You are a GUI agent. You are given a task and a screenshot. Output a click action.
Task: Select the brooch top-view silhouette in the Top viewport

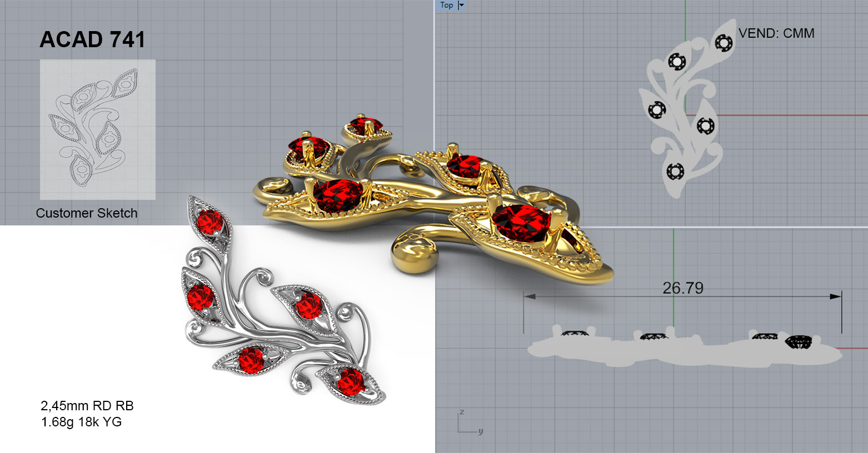click(x=687, y=108)
